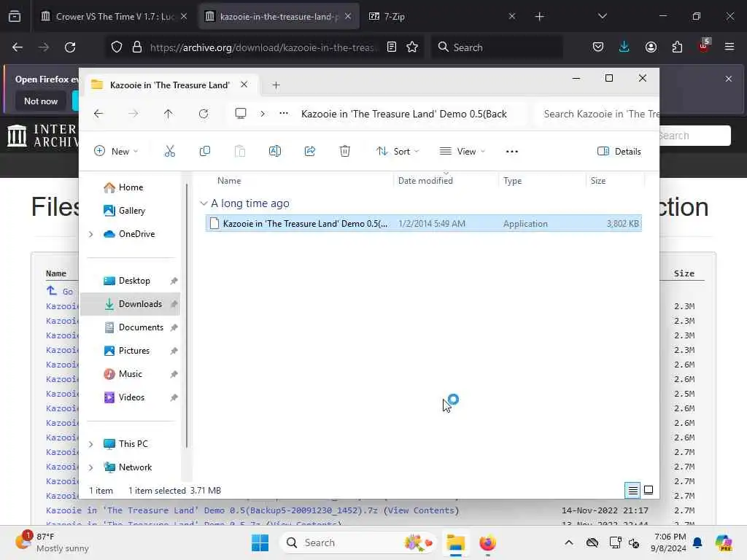Bookmark this page with the star icon

(x=412, y=47)
